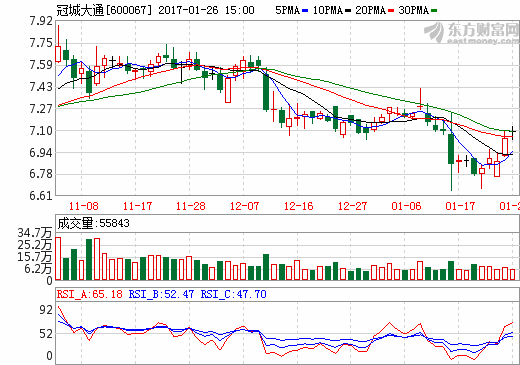Image resolution: width=520 pixels, height=365 pixels.
Task: Click the 11-08 date label
Action: pyautogui.click(x=84, y=206)
